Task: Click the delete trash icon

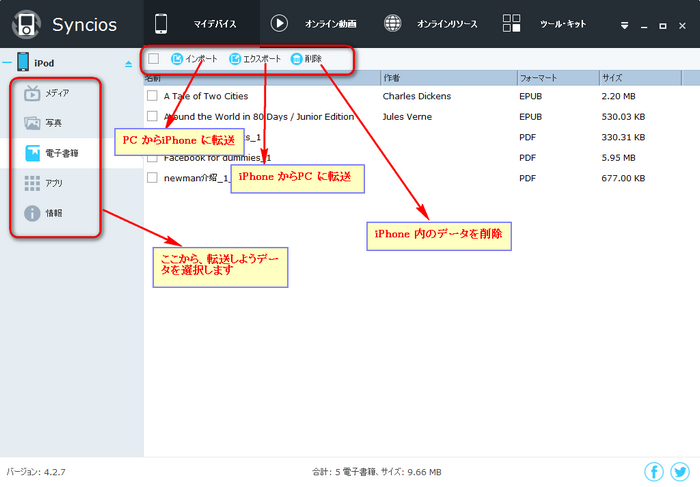Action: [296, 58]
